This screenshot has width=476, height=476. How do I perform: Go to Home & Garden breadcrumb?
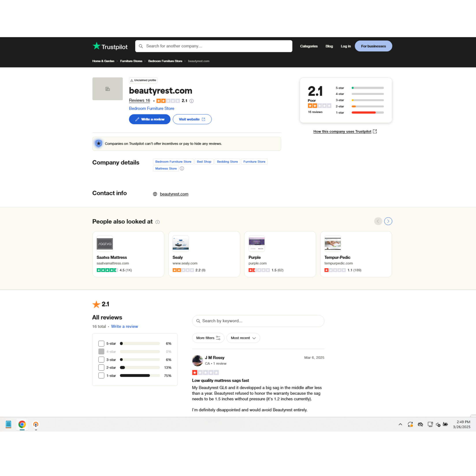(x=103, y=61)
